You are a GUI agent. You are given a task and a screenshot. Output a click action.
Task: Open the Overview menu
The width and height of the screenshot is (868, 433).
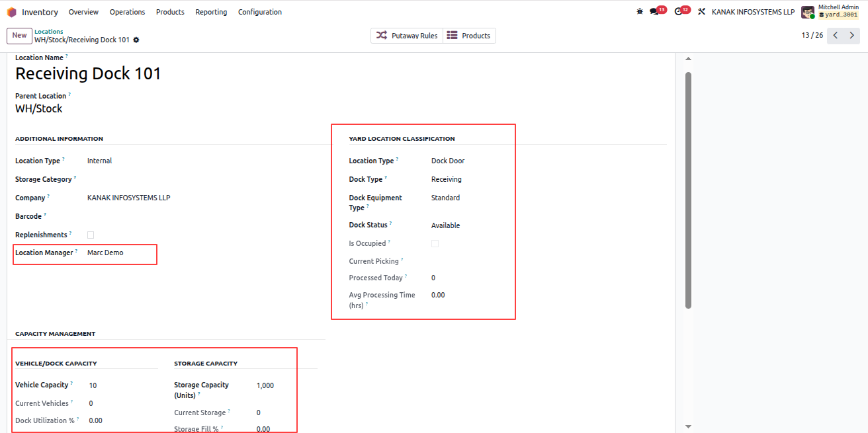83,12
